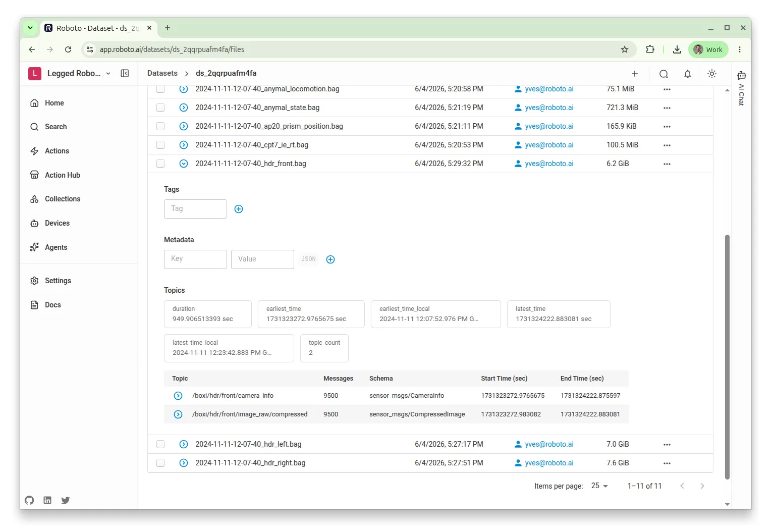Collapse the sidebar panel icon
The image size is (773, 532).
[125, 73]
